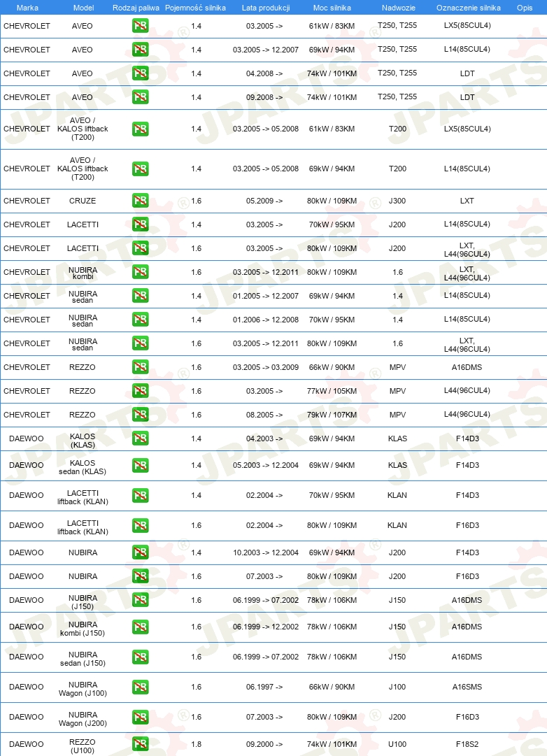The width and height of the screenshot is (547, 756).
Task: Click the fuel icon for Aveo 61kW T250 row
Action: (141, 26)
